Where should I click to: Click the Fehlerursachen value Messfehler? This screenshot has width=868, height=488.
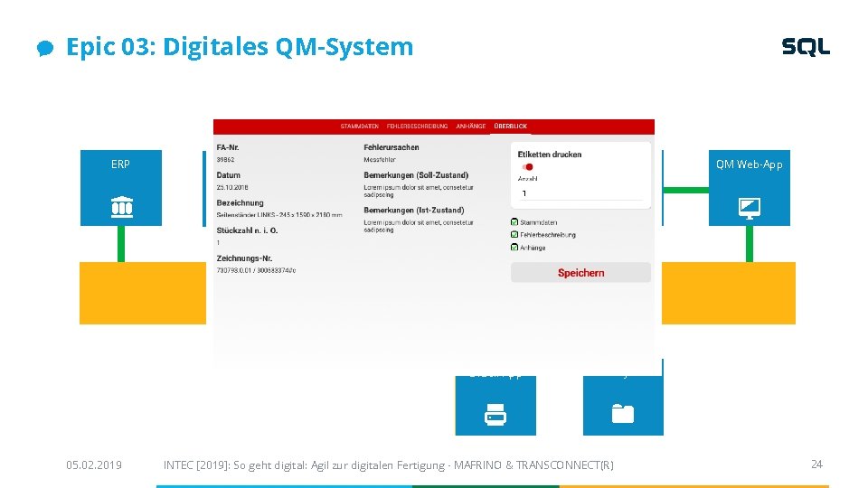(379, 159)
